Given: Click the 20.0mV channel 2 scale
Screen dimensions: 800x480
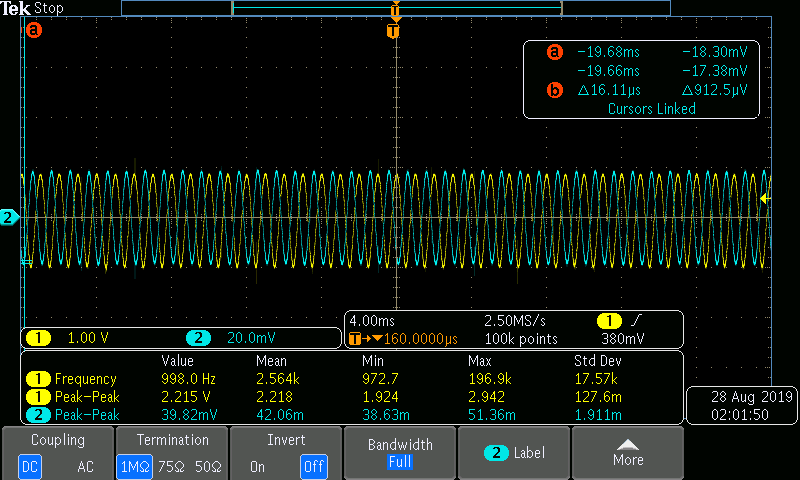Looking at the screenshot, I should point(251,338).
